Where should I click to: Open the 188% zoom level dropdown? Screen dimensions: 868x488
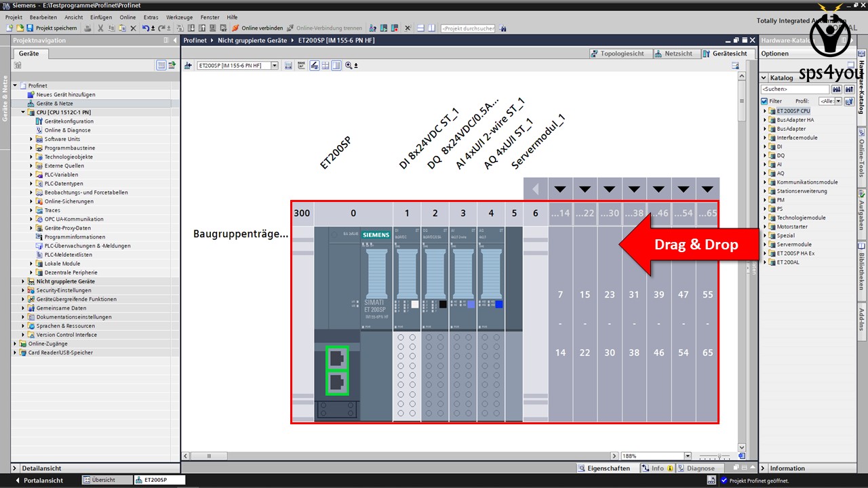(x=687, y=456)
